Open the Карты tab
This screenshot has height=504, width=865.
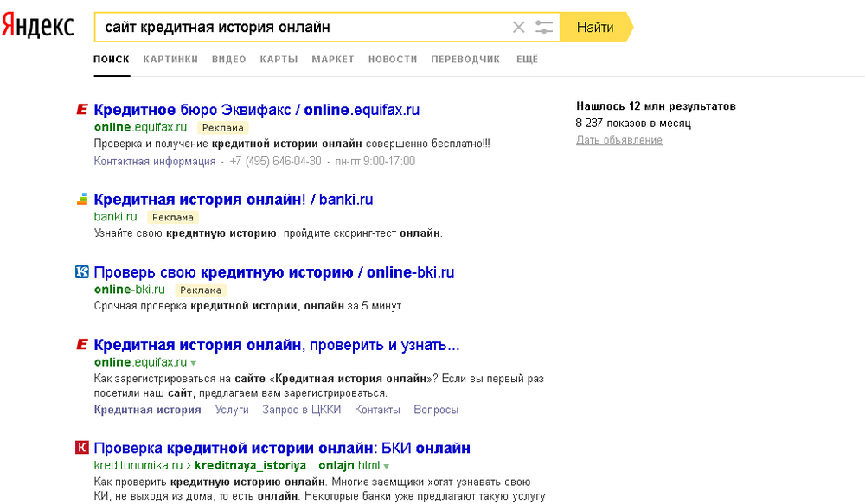[279, 60]
